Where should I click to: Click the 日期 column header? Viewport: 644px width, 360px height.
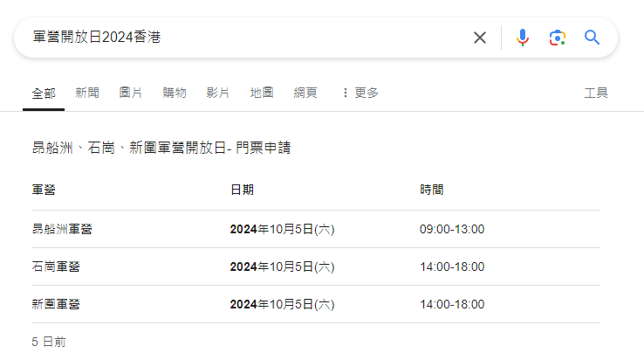[242, 190]
